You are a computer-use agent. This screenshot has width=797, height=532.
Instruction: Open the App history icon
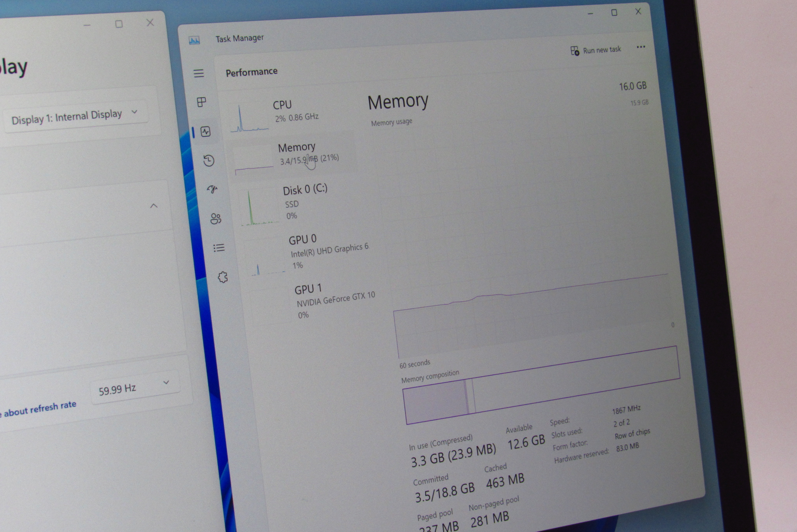click(209, 161)
